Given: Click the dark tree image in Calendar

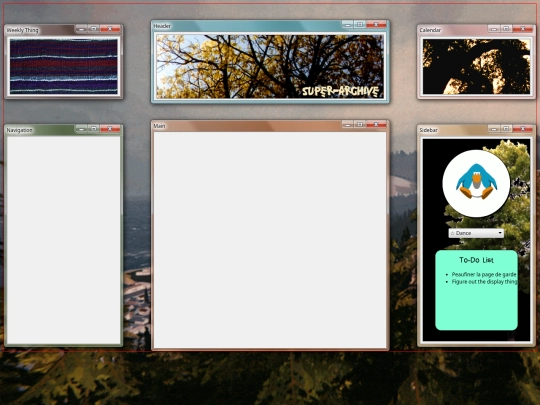Looking at the screenshot, I should click(476, 66).
